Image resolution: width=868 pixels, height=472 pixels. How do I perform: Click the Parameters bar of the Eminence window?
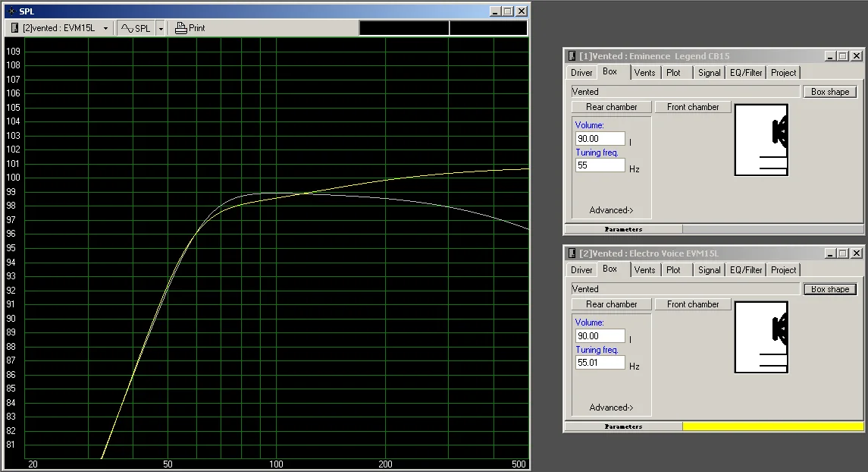tap(622, 228)
